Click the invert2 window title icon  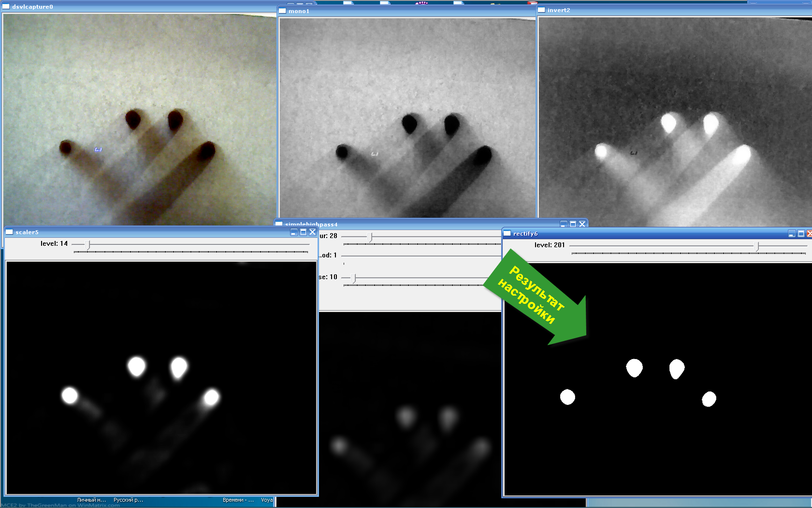(x=541, y=10)
